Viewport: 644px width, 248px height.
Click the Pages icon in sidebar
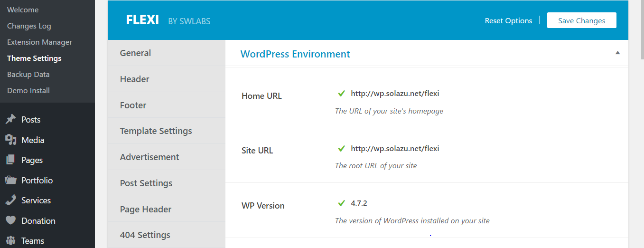10,160
